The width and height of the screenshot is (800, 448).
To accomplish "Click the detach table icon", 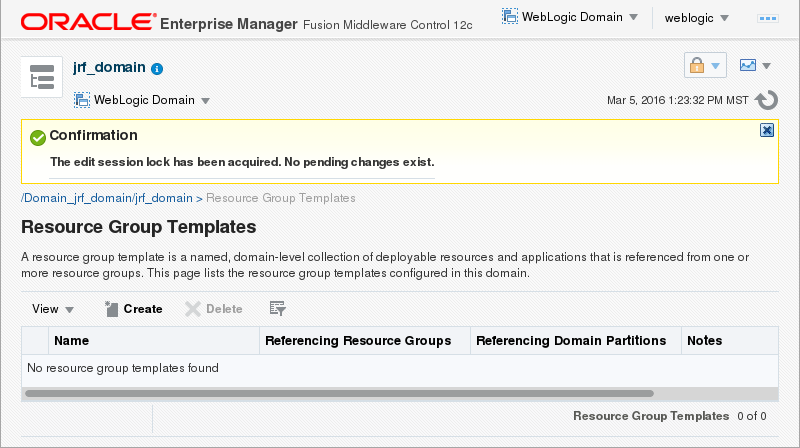I will tap(278, 309).
